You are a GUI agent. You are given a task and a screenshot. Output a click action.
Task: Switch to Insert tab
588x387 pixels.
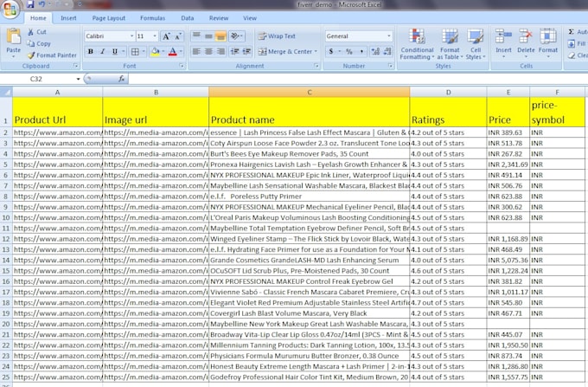click(x=68, y=18)
